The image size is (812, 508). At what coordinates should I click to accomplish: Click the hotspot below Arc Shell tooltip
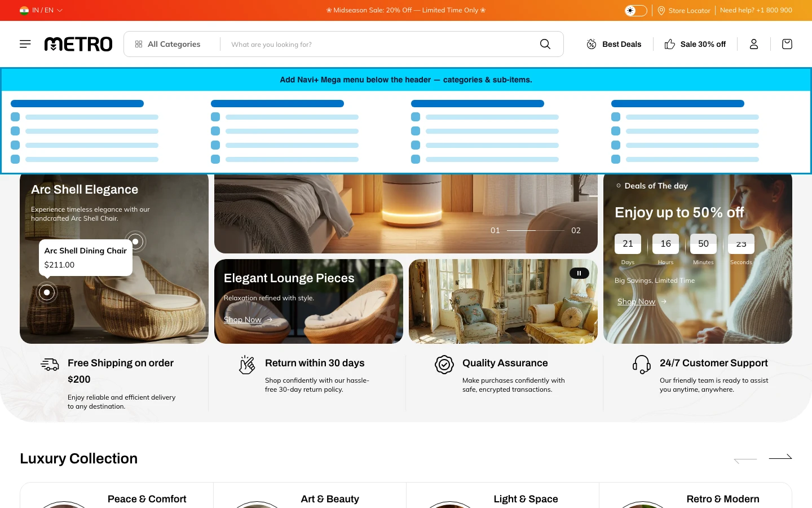(x=47, y=292)
